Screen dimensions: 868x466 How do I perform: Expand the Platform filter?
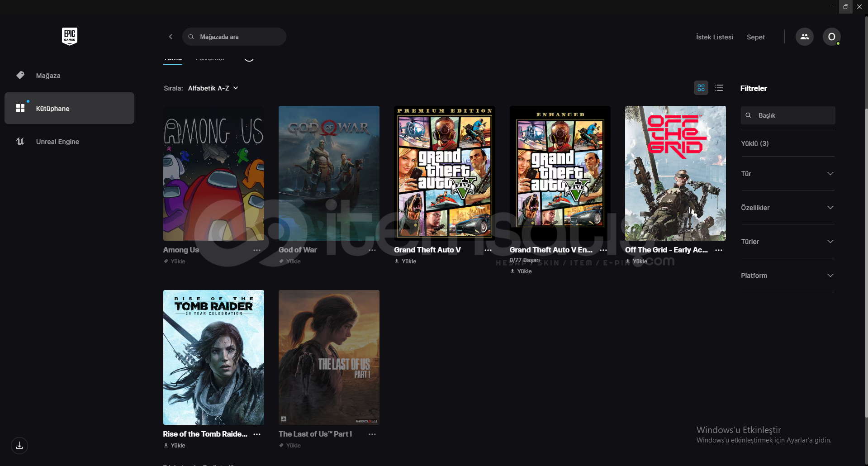(x=788, y=276)
